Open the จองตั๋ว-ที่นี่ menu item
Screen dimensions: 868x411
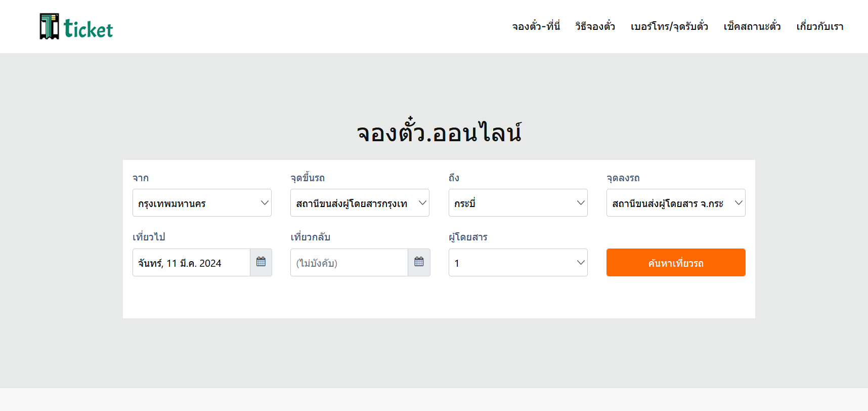pos(536,26)
